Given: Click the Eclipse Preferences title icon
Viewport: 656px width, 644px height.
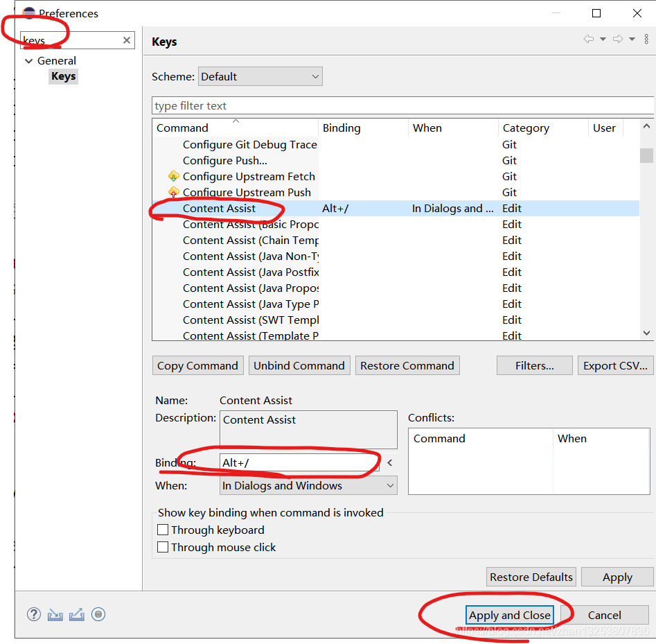Looking at the screenshot, I should click(x=29, y=13).
